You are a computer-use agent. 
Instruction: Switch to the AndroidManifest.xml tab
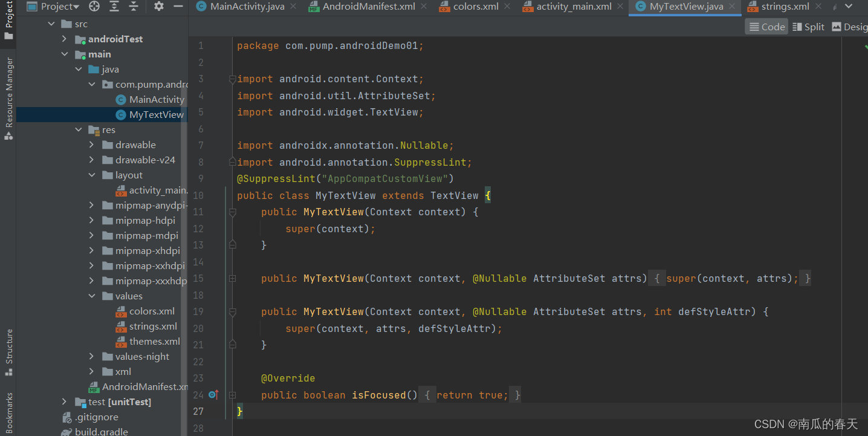click(369, 7)
